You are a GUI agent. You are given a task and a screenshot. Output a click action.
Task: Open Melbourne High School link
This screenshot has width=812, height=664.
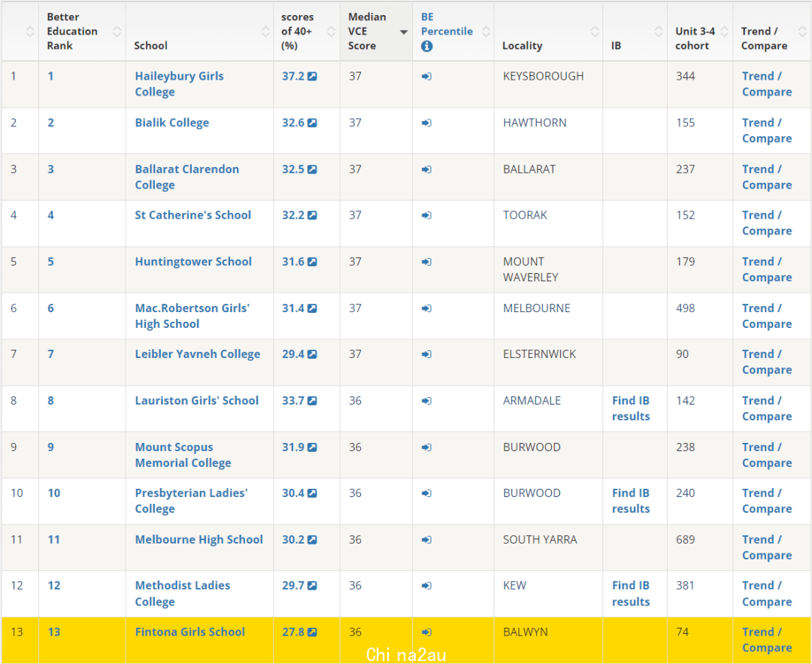198,540
